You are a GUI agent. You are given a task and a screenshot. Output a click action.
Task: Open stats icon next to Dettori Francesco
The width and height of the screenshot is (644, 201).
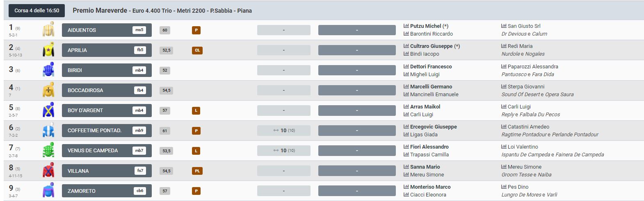[406, 66]
